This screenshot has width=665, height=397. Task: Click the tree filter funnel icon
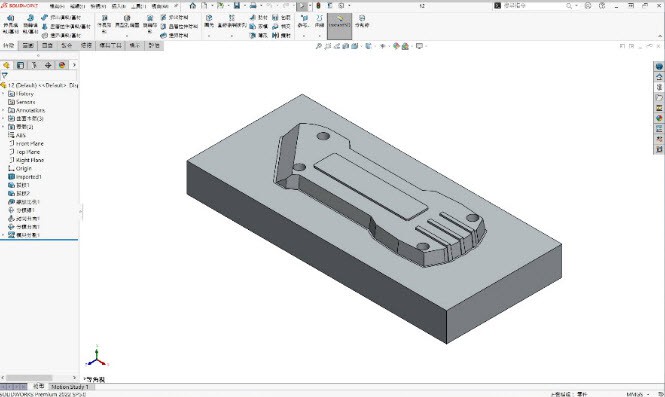[5, 75]
